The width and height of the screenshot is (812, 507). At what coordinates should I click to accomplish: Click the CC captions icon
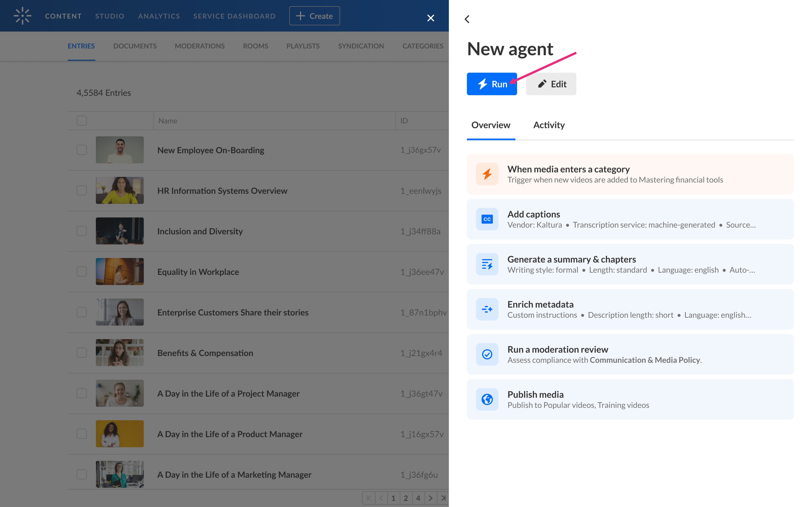487,219
